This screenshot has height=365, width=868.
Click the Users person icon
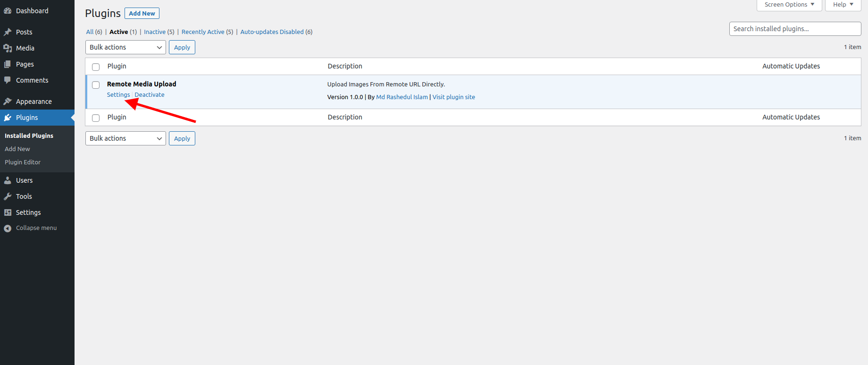(x=8, y=180)
